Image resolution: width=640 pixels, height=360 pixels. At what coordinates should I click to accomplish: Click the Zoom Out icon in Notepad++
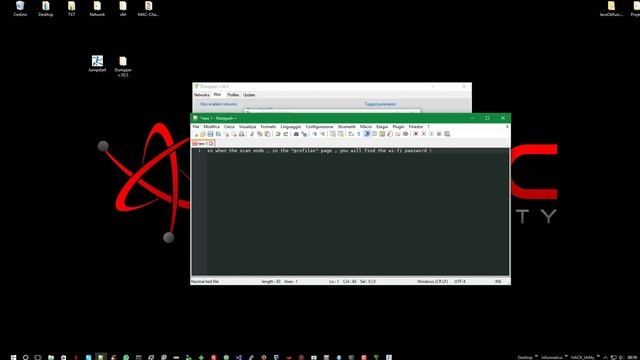323,134
